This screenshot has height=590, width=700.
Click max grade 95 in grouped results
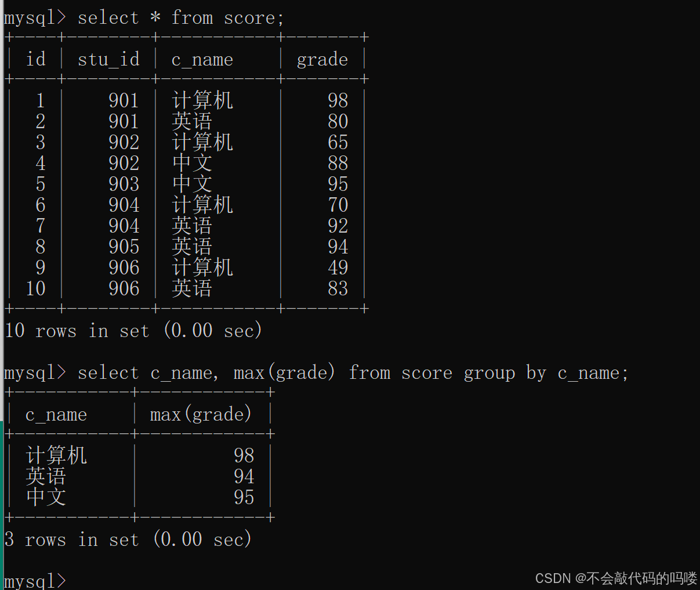pos(244,497)
